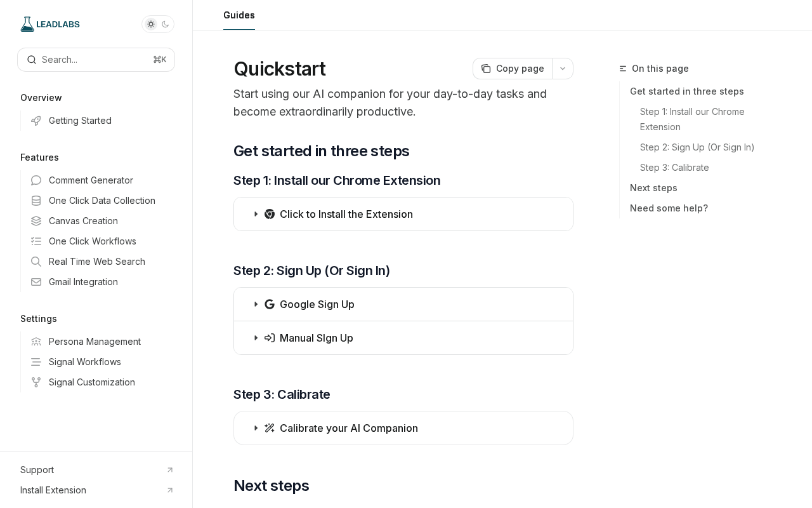Expand the Manual Sign Up accordion
The height and width of the screenshot is (508, 812).
click(316, 338)
